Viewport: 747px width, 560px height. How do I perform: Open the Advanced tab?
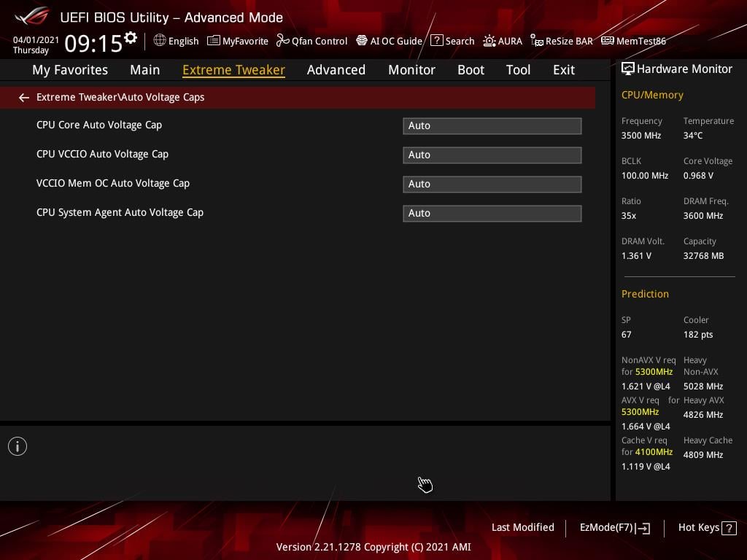[x=336, y=70]
